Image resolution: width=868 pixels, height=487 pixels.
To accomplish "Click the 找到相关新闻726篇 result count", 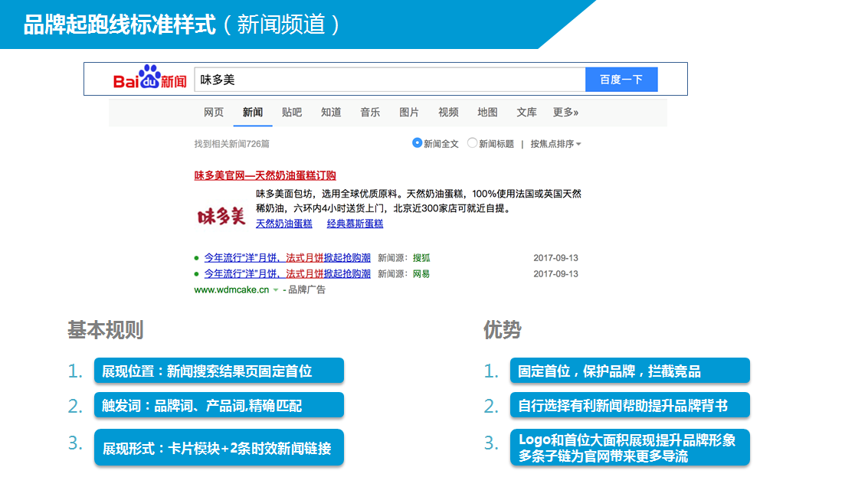I will 232,144.
